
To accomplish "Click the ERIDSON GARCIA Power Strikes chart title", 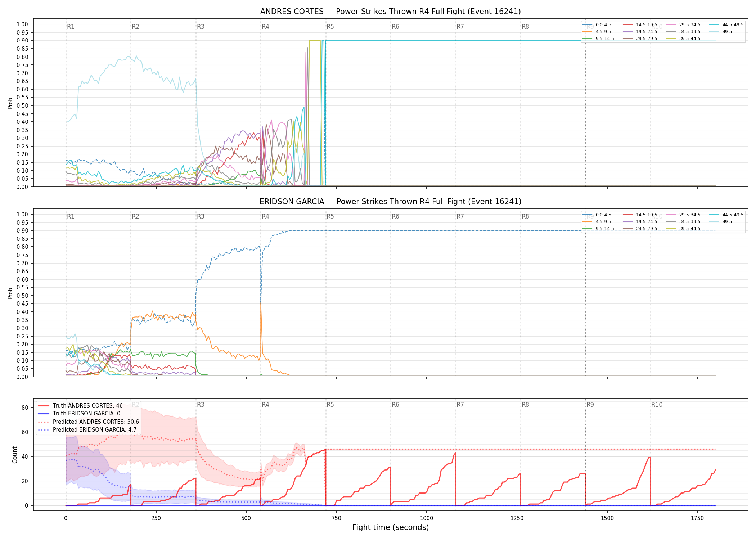I will 391,202.
